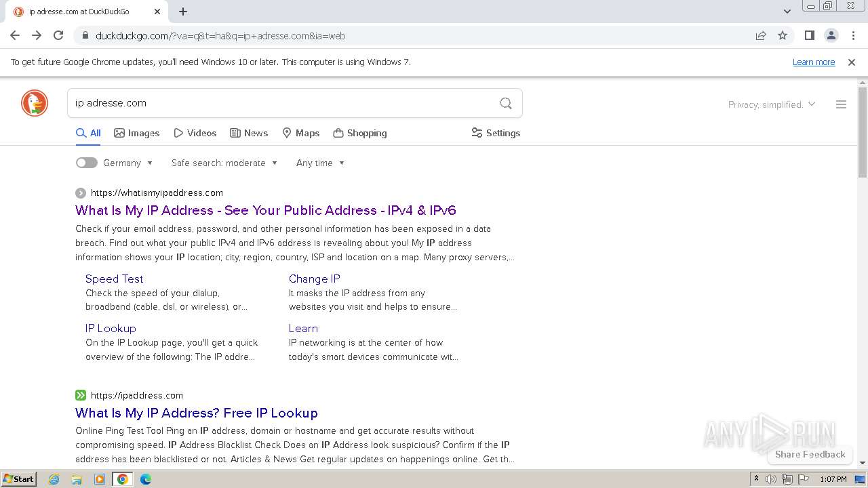Screen dimensions: 868x488
Task: Open the Speed Test sublink
Action: [114, 279]
